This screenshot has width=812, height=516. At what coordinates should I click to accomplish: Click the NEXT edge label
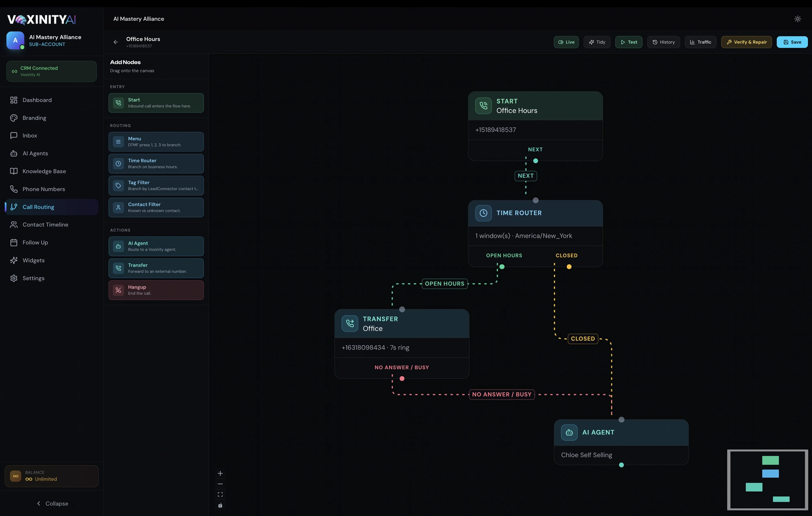tap(526, 176)
